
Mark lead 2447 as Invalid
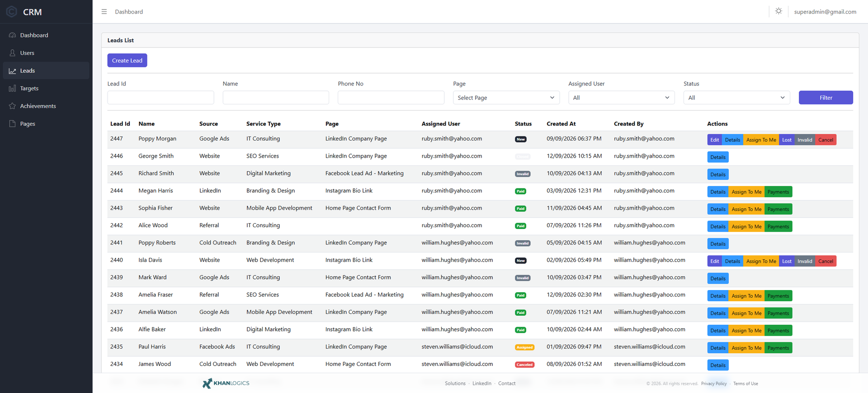click(x=805, y=140)
